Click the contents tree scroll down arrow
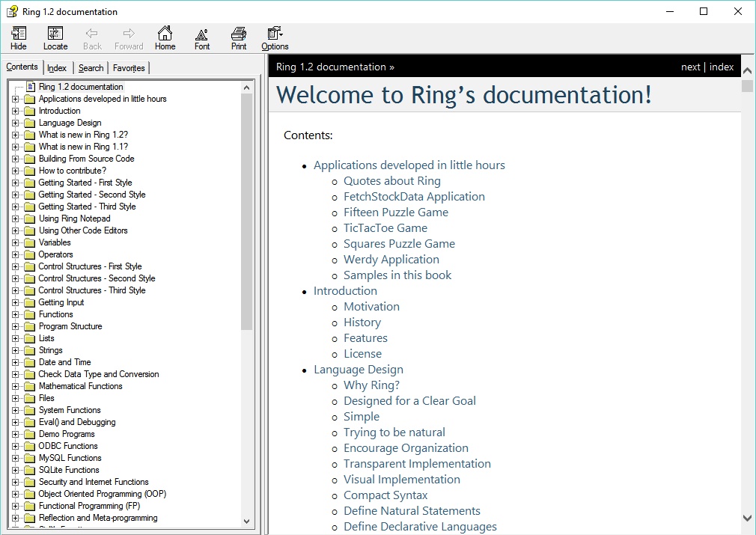756x535 pixels. pos(246,521)
